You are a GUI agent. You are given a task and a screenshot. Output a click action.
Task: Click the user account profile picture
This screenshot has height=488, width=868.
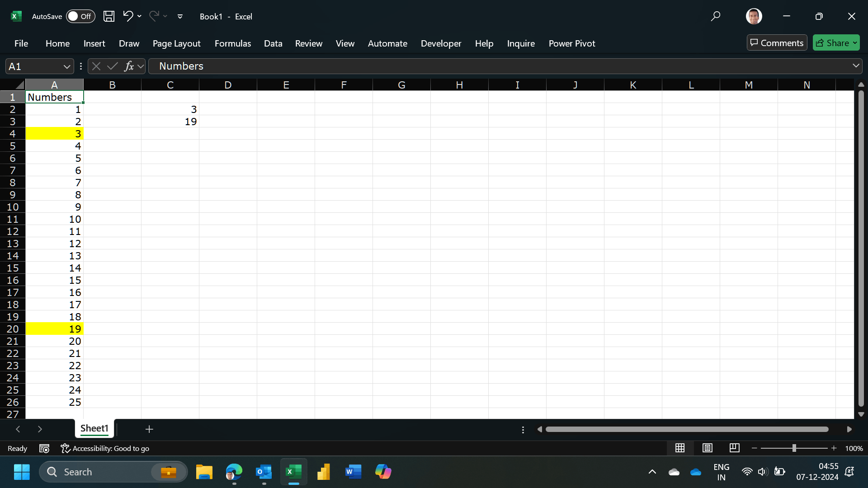click(x=754, y=16)
